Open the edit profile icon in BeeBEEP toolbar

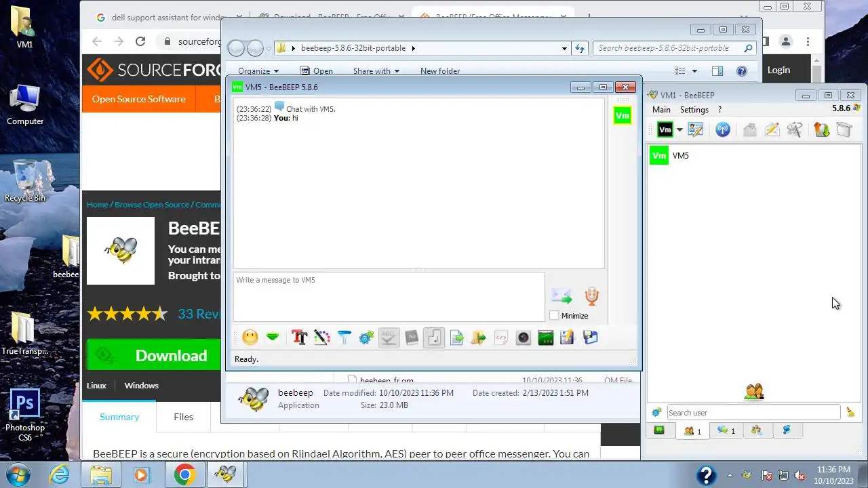coord(695,129)
